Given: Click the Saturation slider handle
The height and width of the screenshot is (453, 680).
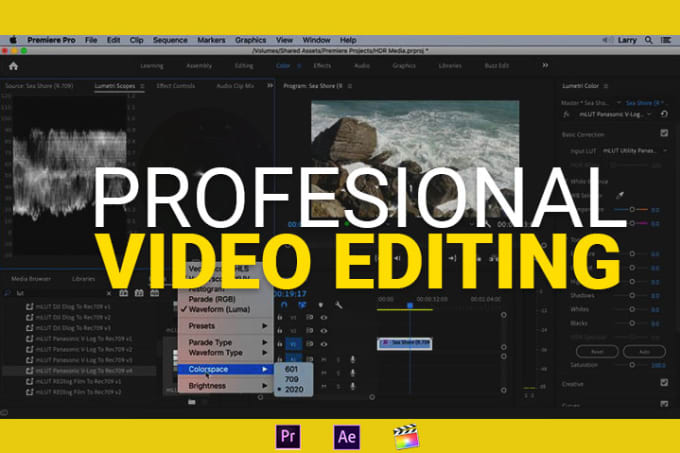Looking at the screenshot, I should point(632,365).
